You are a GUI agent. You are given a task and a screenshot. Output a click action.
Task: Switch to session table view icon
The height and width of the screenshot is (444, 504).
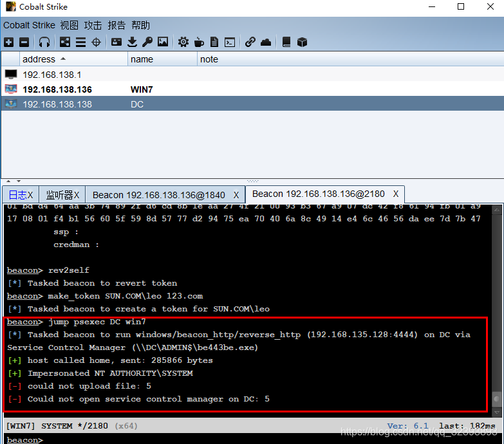click(x=80, y=42)
